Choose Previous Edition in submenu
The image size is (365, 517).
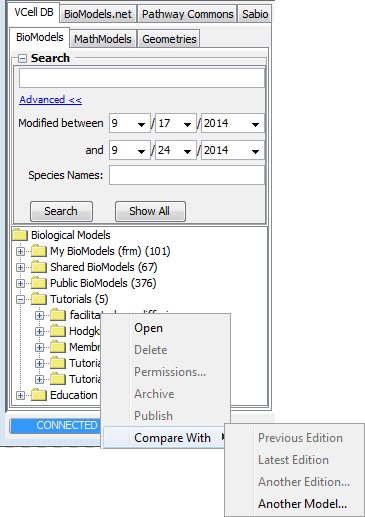[x=295, y=438]
